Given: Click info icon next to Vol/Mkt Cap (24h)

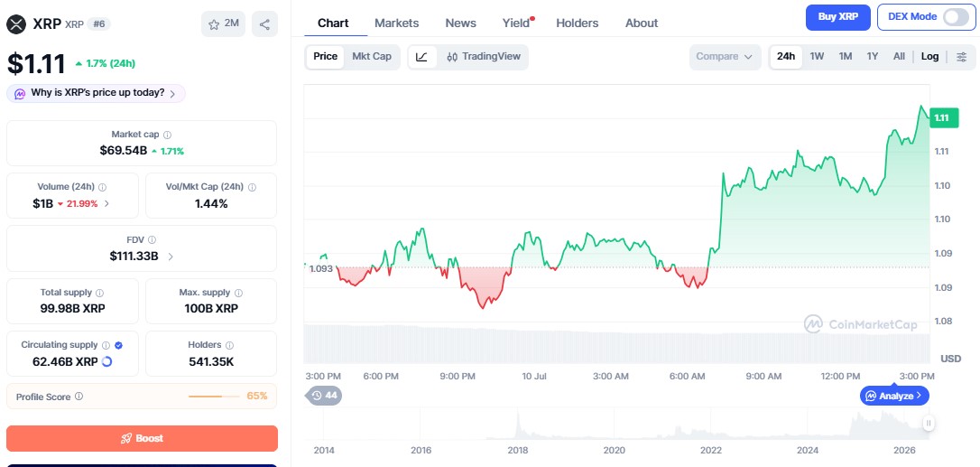Looking at the screenshot, I should 252,187.
